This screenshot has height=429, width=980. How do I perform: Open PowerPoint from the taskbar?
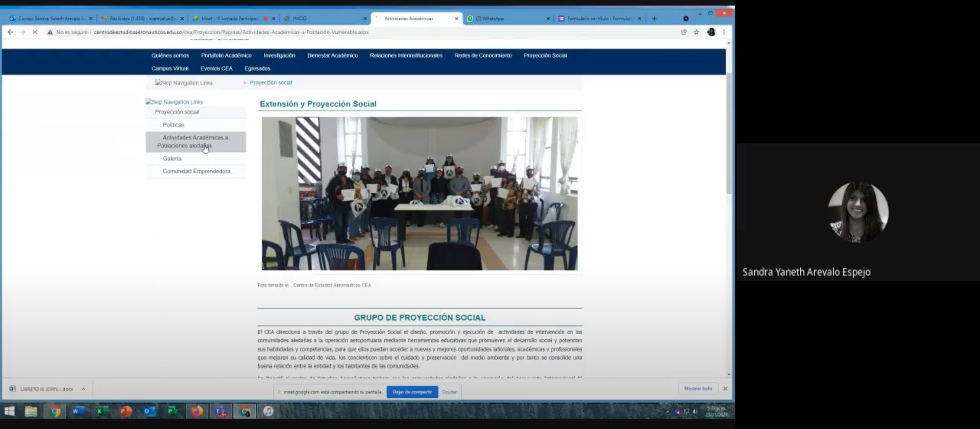[x=126, y=411]
